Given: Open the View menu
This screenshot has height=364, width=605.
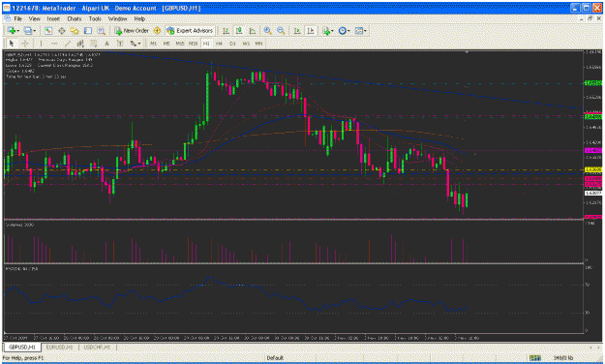Looking at the screenshot, I should tap(34, 18).
